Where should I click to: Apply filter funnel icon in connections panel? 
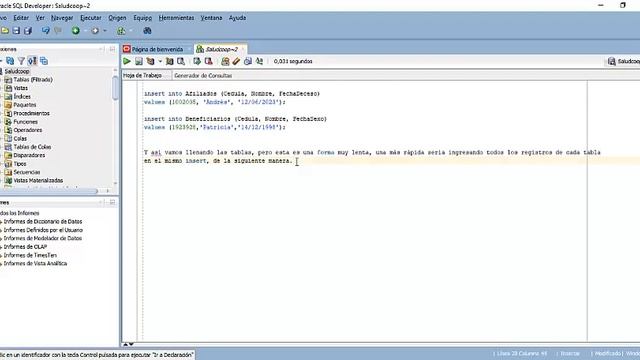tap(21, 61)
